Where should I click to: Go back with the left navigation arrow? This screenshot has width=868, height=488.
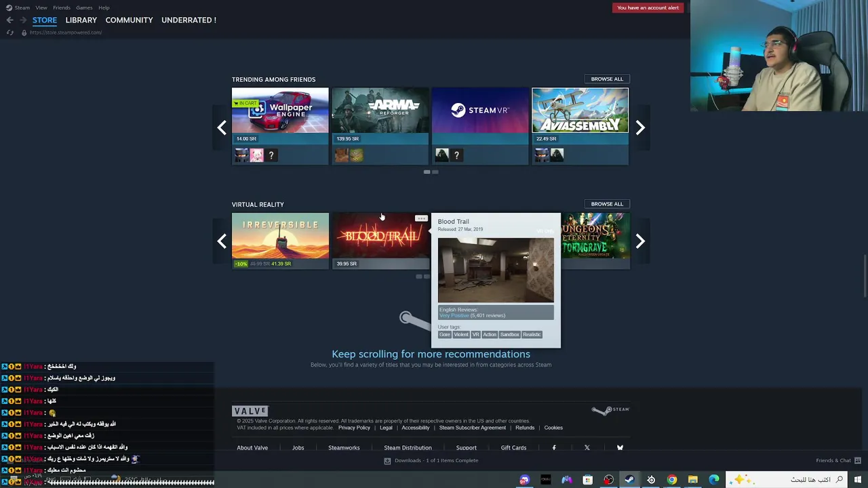9,20
